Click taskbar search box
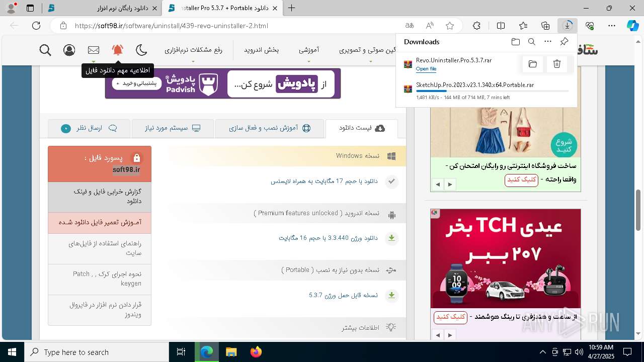 [x=97, y=352]
